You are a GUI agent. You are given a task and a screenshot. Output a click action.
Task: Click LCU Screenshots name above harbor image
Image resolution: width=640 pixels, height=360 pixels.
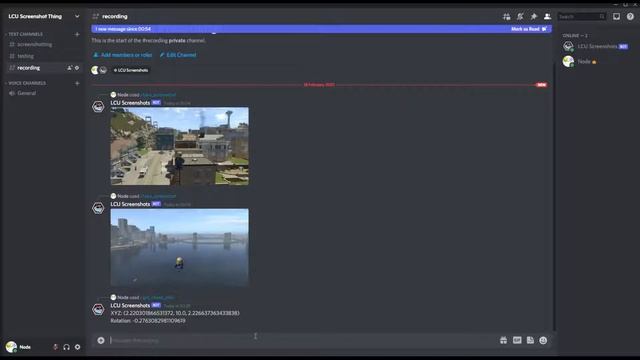(130, 204)
